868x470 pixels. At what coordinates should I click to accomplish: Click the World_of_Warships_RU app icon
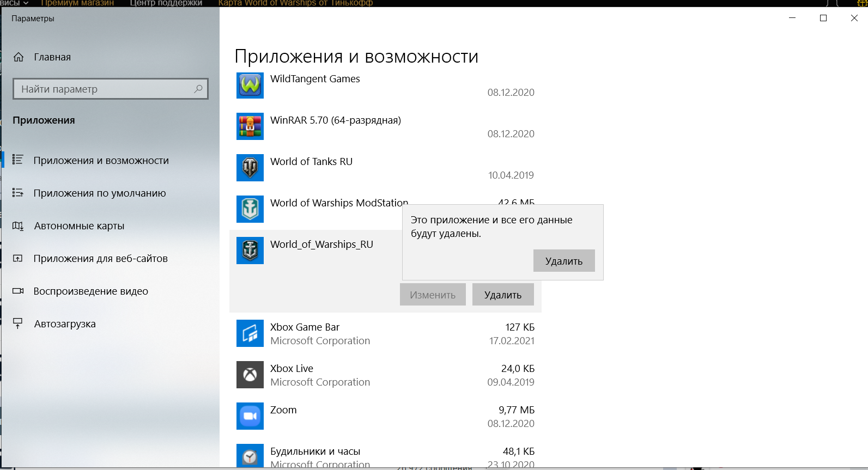pos(250,251)
